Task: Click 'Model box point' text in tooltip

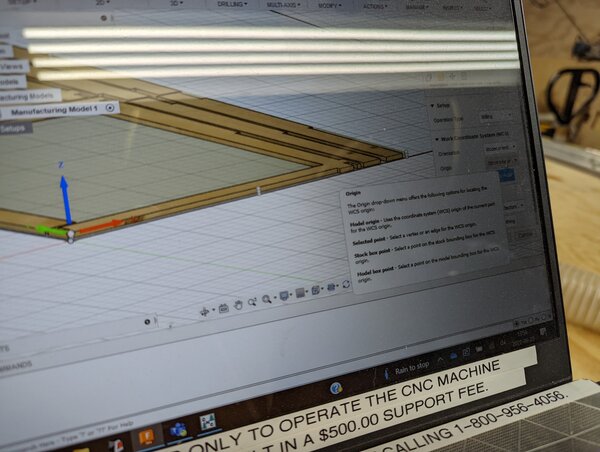Action: (375, 271)
